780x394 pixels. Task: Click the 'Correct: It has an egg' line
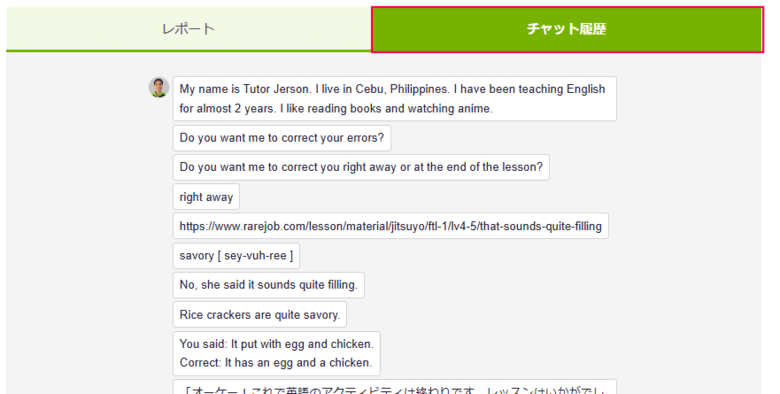coord(276,363)
